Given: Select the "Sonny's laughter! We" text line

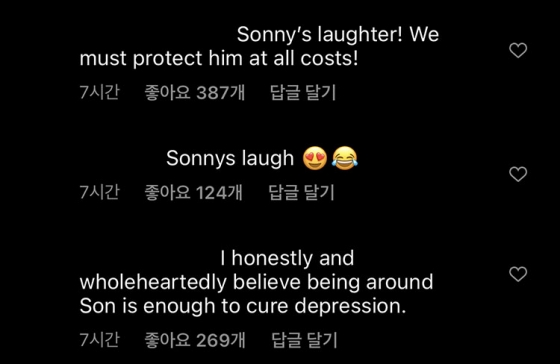Looking at the screenshot, I should tap(338, 35).
